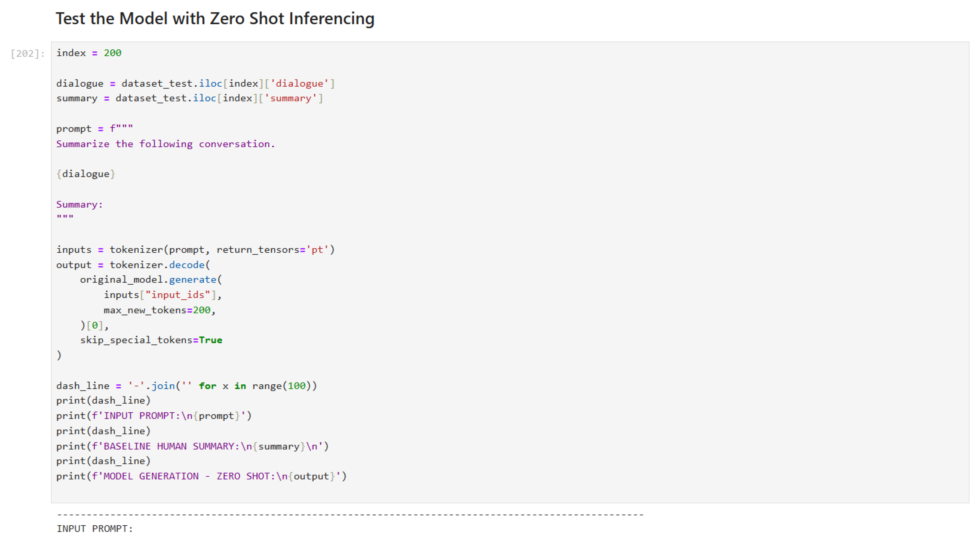Click the 'INPUT PROMPT:' output text

(95, 529)
